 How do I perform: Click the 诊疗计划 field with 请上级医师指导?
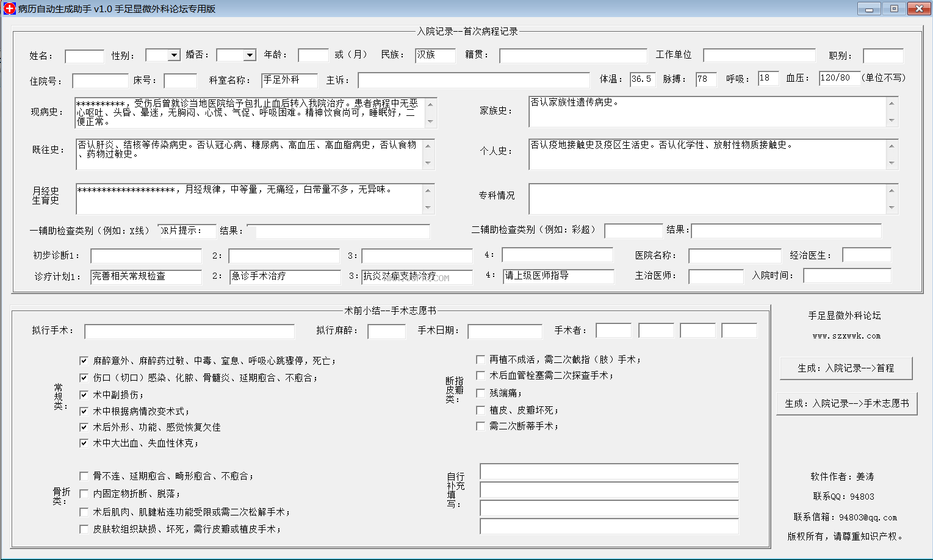(x=558, y=276)
